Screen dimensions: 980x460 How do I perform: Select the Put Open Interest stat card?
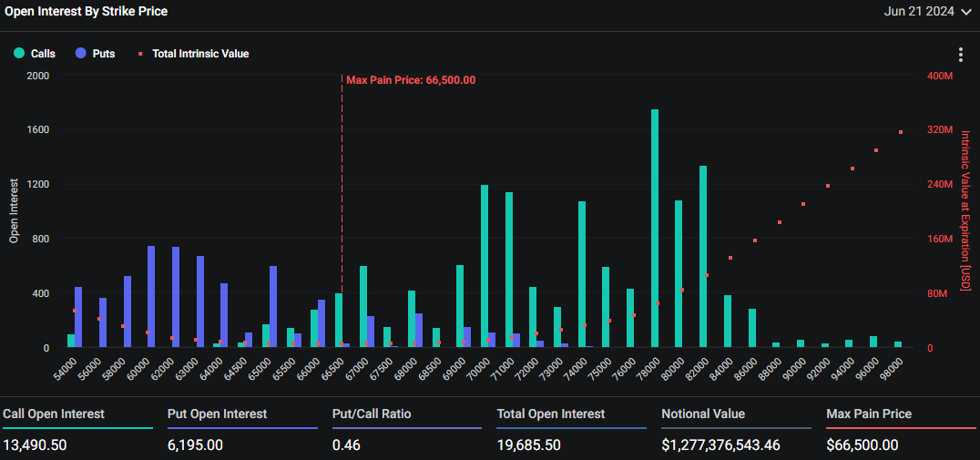coord(242,430)
